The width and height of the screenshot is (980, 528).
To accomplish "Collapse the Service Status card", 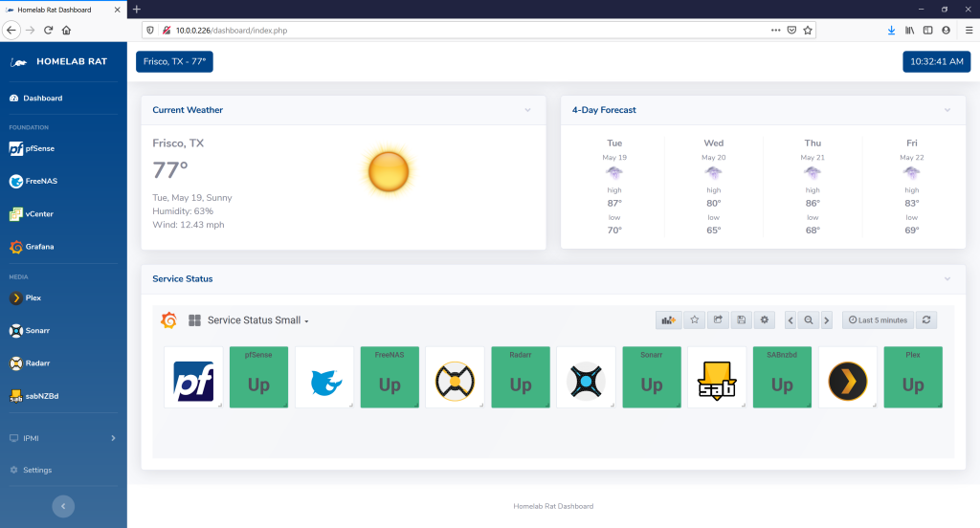I will coord(947,279).
